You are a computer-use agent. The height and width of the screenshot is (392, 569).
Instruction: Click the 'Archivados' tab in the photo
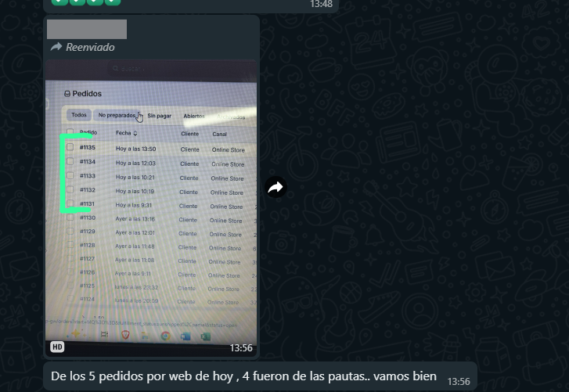(231, 117)
